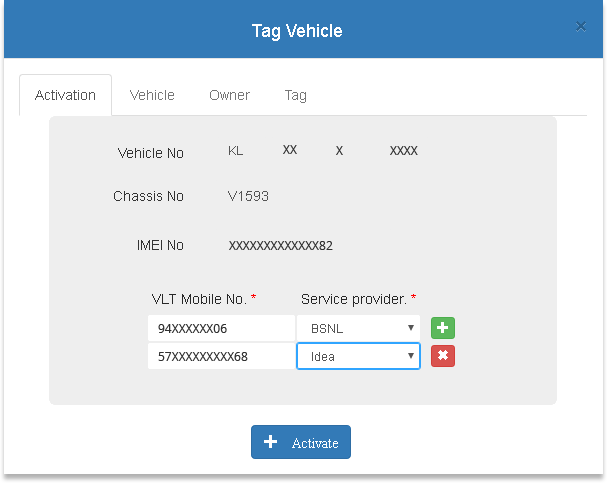
Task: Click the VLT Mobile No. label
Action: click(x=199, y=299)
